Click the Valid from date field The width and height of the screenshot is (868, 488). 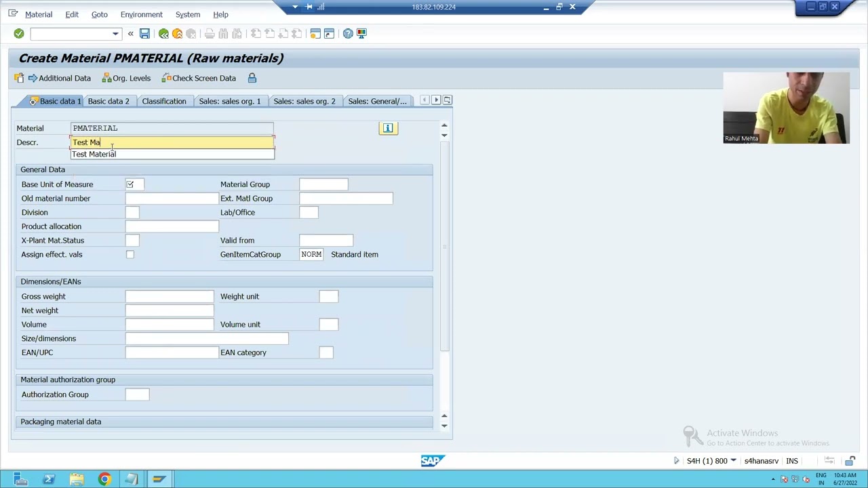(326, 241)
